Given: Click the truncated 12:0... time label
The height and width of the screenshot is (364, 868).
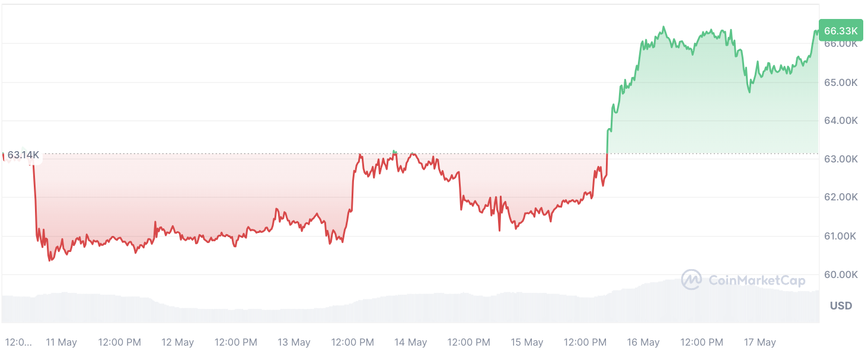Looking at the screenshot, I should click(x=18, y=343).
